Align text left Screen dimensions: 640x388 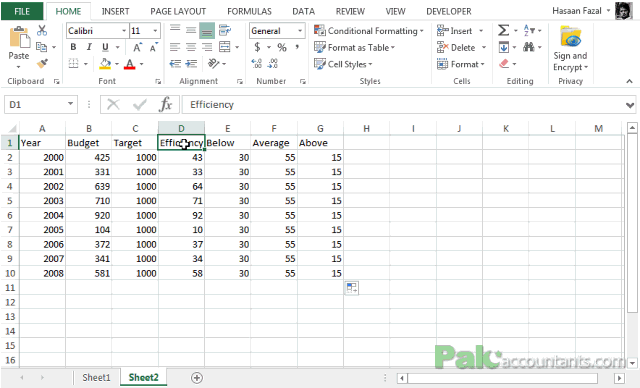[x=175, y=47]
